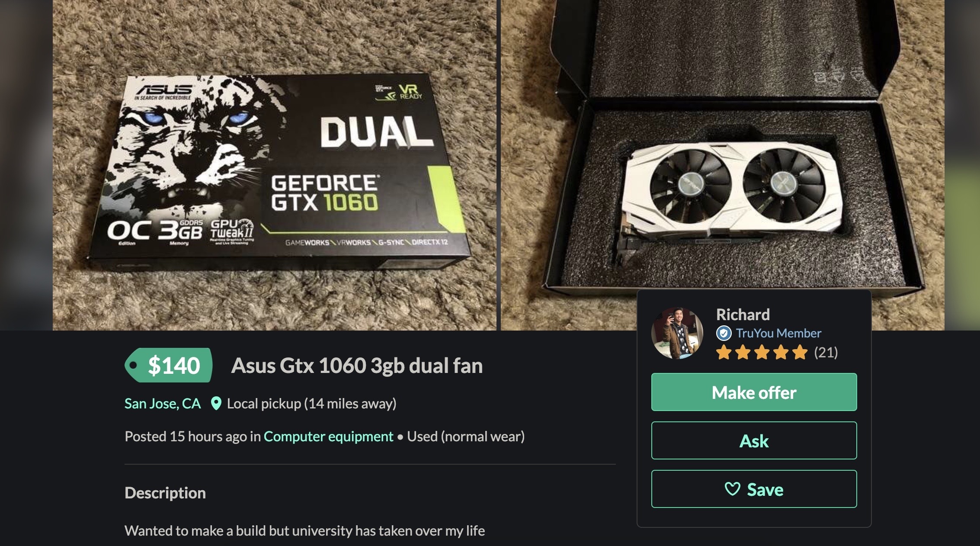The height and width of the screenshot is (546, 980).
Task: Save this listing to favorites
Action: tap(754, 489)
